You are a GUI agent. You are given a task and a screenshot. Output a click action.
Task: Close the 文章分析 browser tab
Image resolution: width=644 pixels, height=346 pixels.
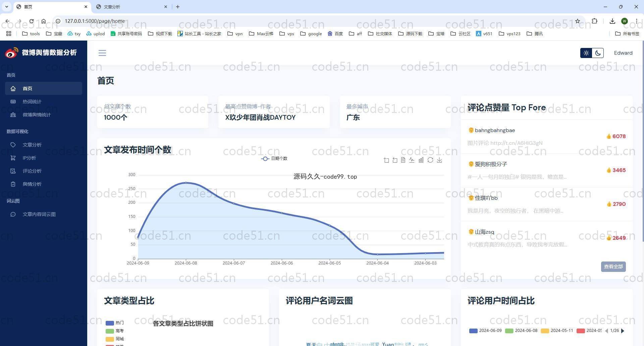click(x=165, y=7)
